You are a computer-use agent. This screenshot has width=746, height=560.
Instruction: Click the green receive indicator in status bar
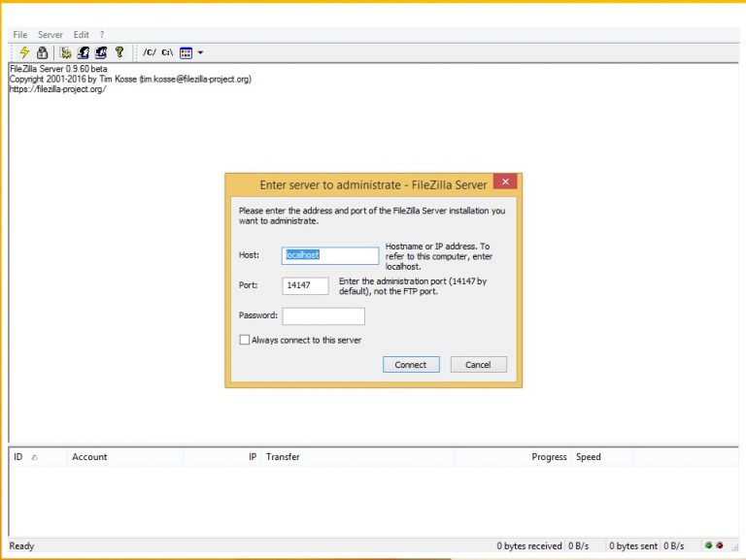tap(708, 545)
